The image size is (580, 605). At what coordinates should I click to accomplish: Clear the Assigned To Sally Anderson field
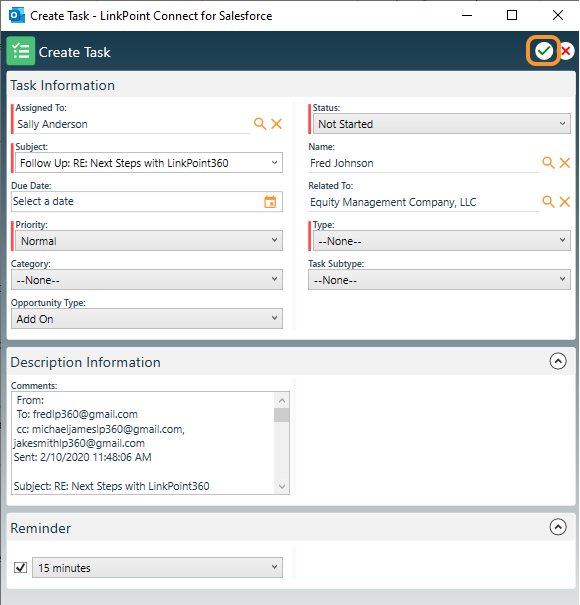click(x=276, y=124)
